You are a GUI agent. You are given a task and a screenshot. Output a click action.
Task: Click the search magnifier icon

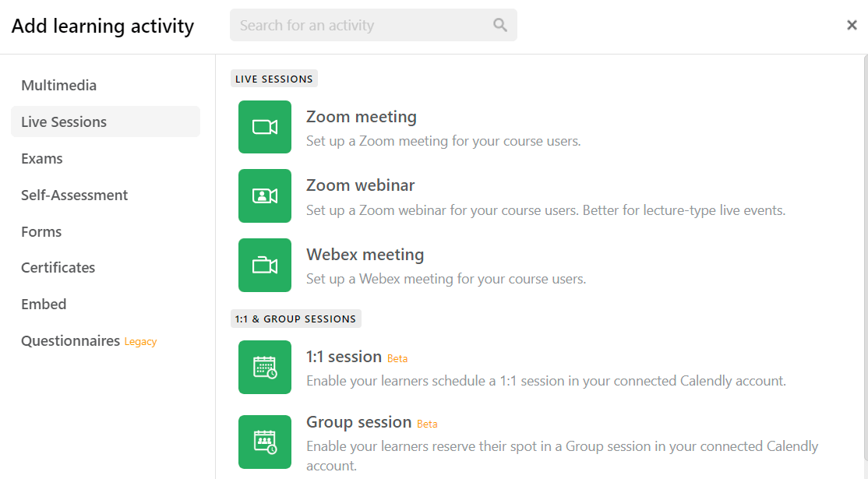click(500, 25)
